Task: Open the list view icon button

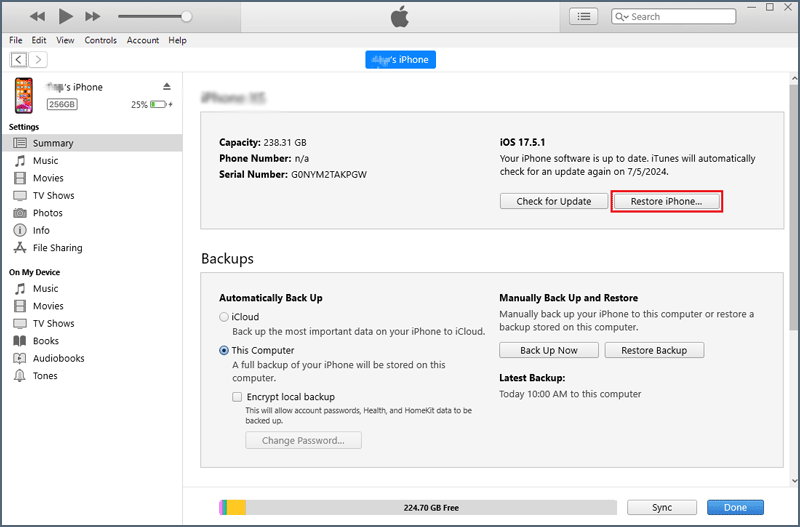Action: (584, 16)
